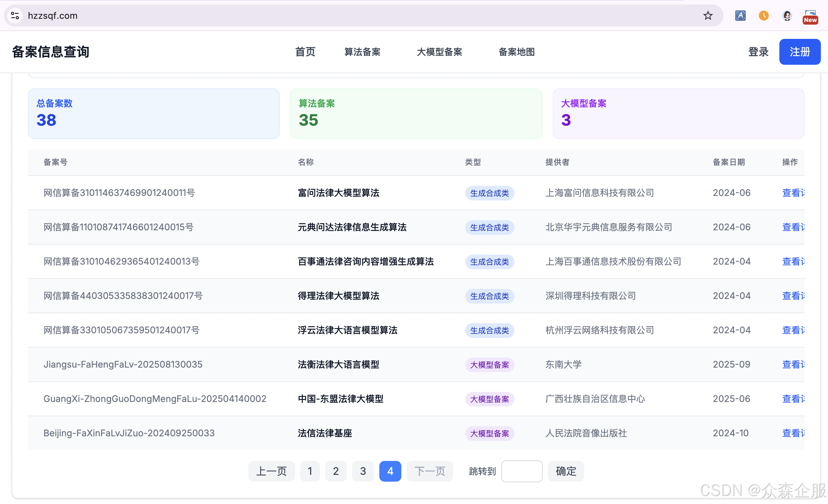Viewport: 828px width, 504px height.
Task: Open the 大模型备案 navigation menu
Action: (x=439, y=52)
